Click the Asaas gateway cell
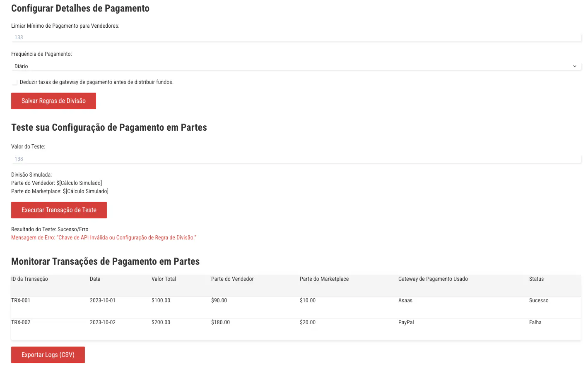The width and height of the screenshot is (588, 366). pos(405,301)
